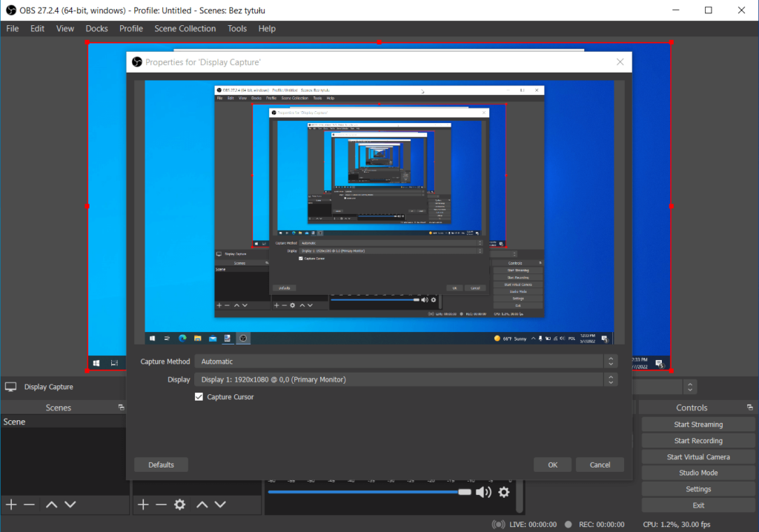Viewport: 759px width, 532px height.
Task: Add a new scene with the plus icon
Action: (x=11, y=505)
